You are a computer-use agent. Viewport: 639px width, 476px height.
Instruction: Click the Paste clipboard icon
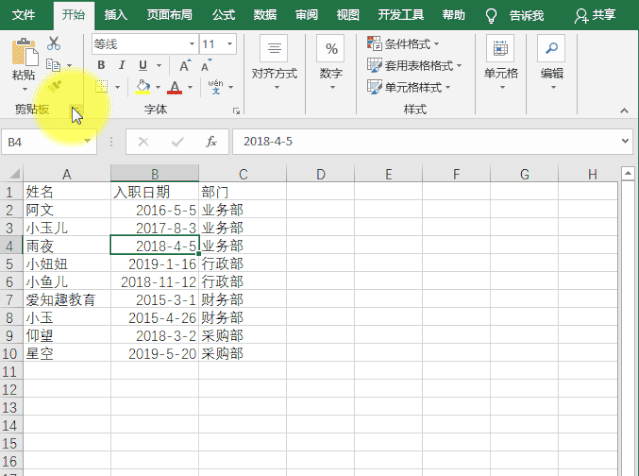[24, 52]
